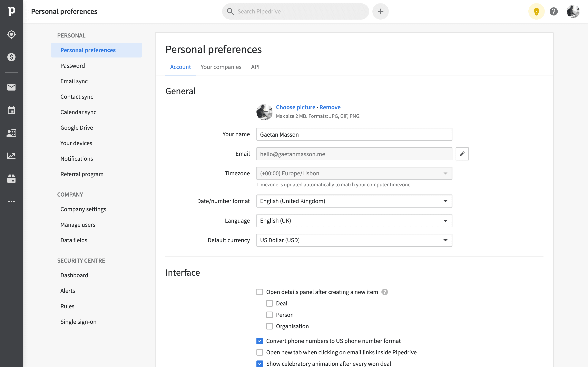Open Deals via dollar sign icon
588x367 pixels.
pos(11,57)
